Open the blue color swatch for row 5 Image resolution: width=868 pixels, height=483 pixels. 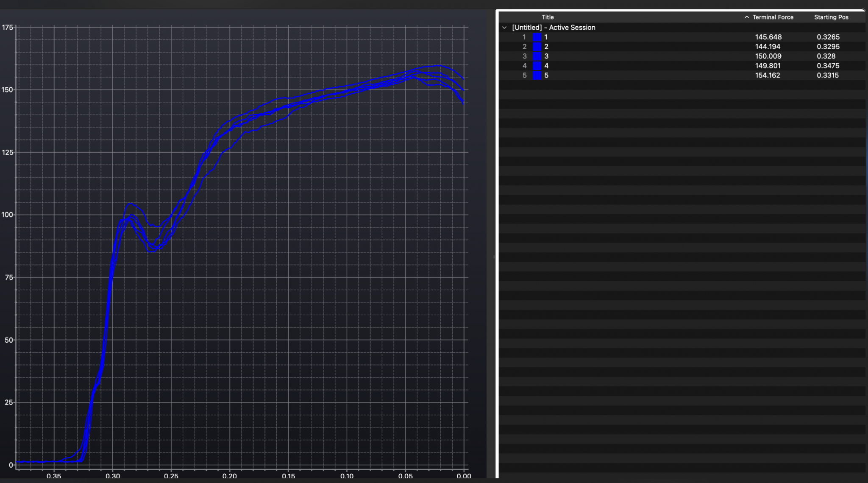point(537,75)
